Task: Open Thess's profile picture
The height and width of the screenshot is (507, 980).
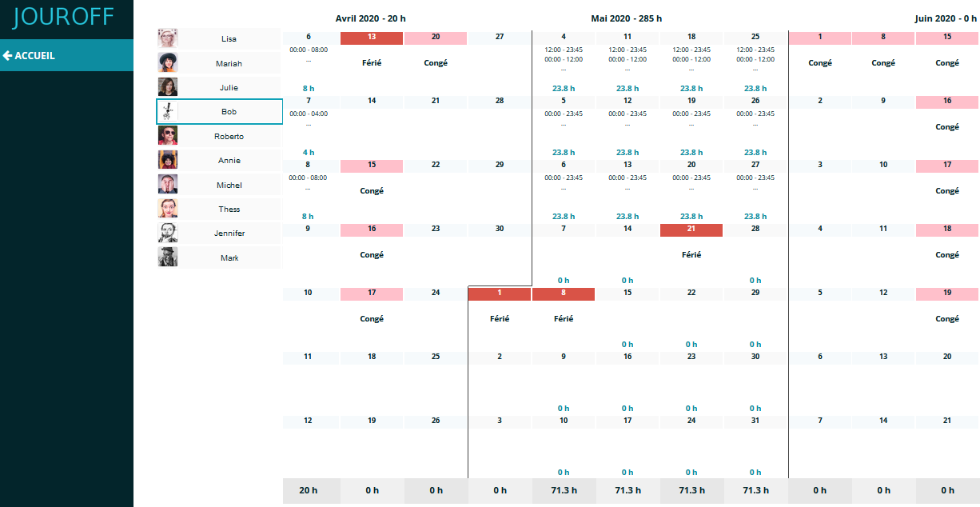Action: tap(168, 209)
